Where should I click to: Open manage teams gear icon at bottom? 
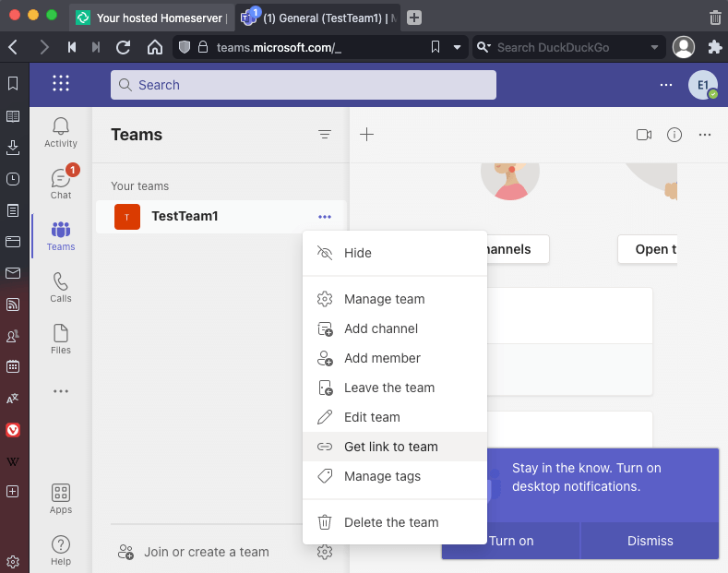pyautogui.click(x=325, y=552)
